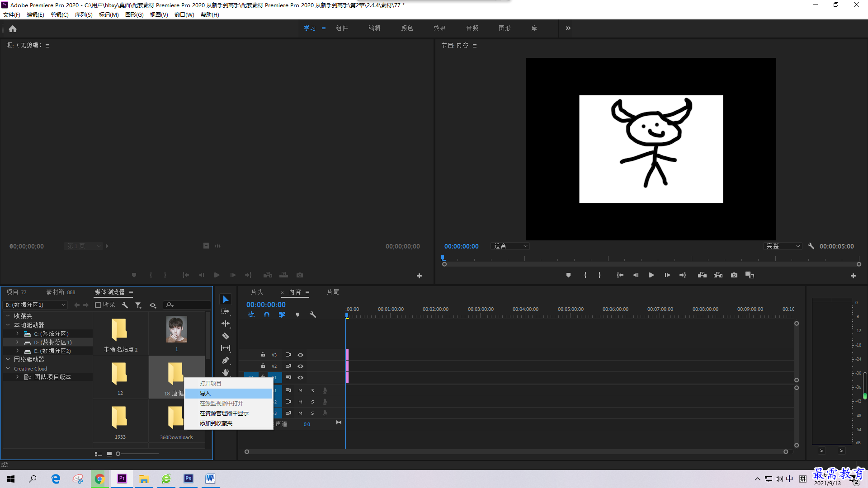Show more workspaces double chevron

tap(568, 28)
